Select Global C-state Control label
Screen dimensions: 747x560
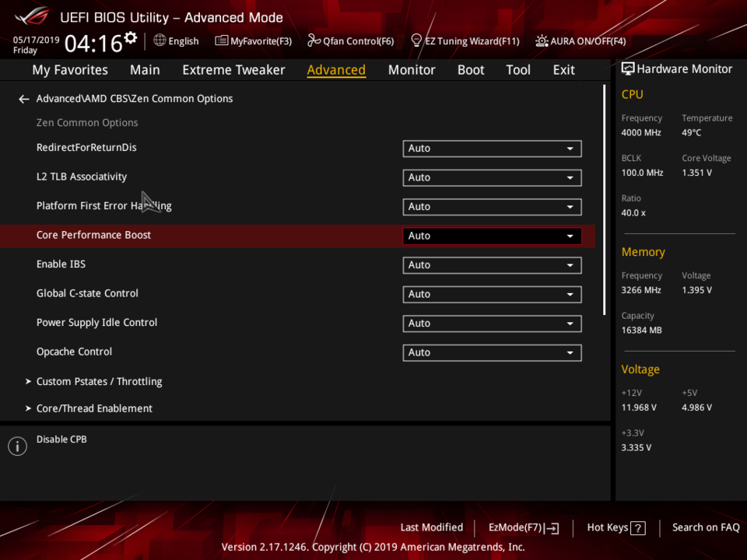(87, 293)
